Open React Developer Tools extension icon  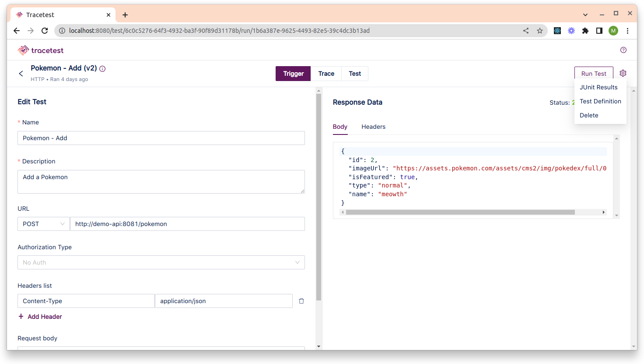point(557,31)
